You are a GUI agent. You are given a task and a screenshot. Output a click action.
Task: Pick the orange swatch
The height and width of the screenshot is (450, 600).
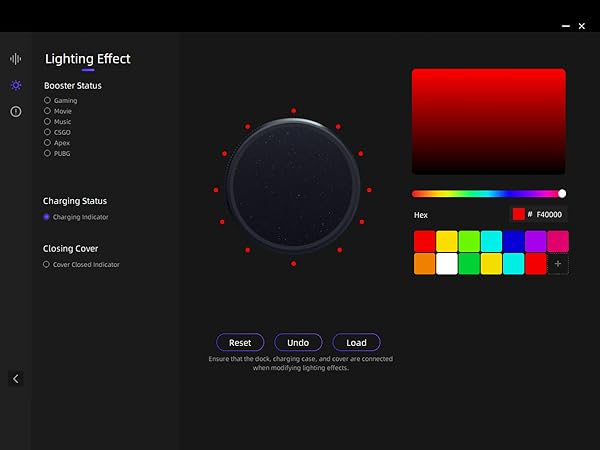(x=424, y=264)
